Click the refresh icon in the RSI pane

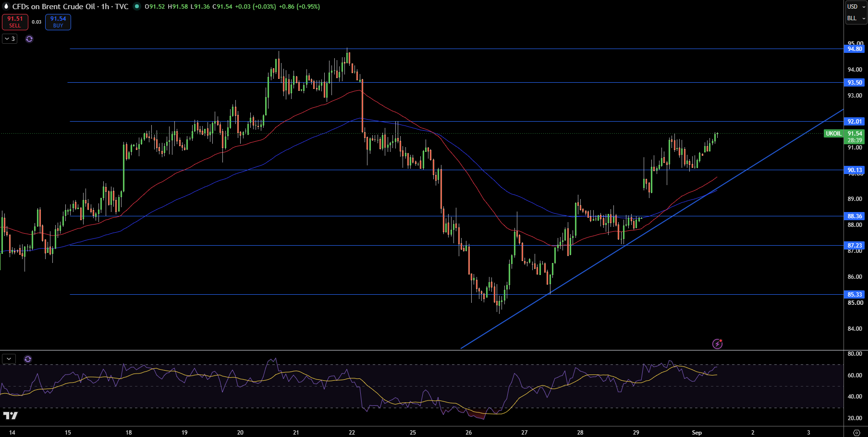tap(28, 359)
